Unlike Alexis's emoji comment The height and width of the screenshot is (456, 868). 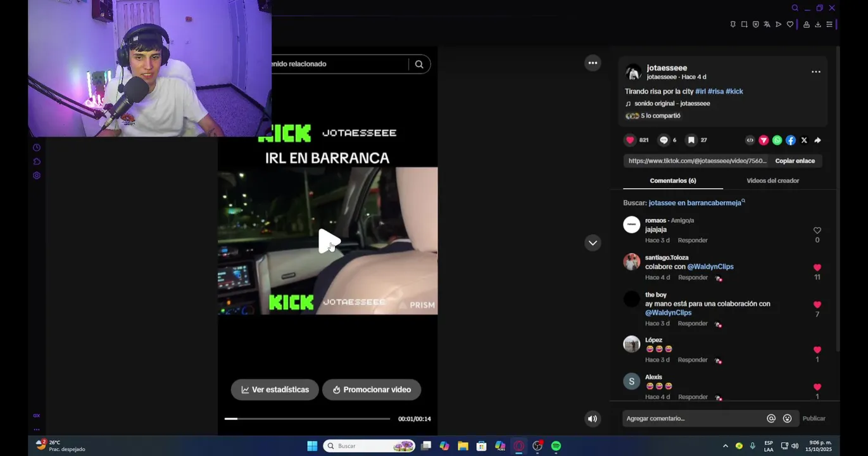point(817,387)
